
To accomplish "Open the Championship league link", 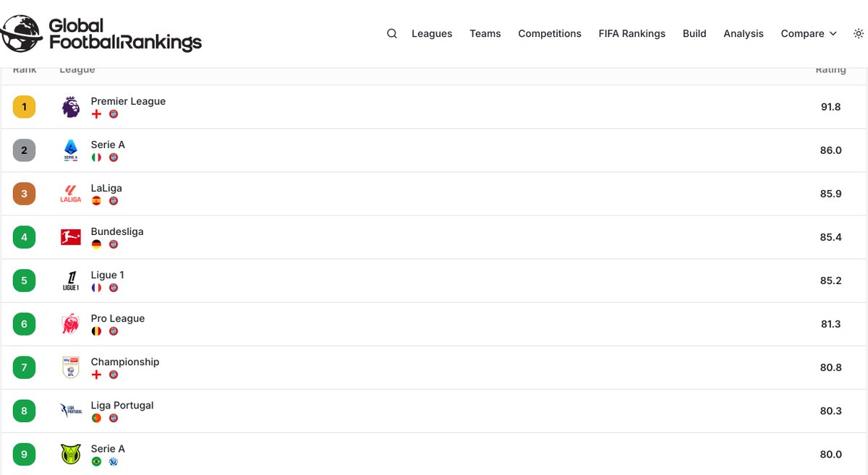I will (125, 361).
